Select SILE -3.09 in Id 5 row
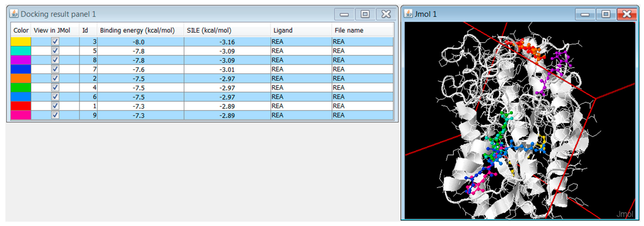The image size is (644, 226). click(227, 51)
